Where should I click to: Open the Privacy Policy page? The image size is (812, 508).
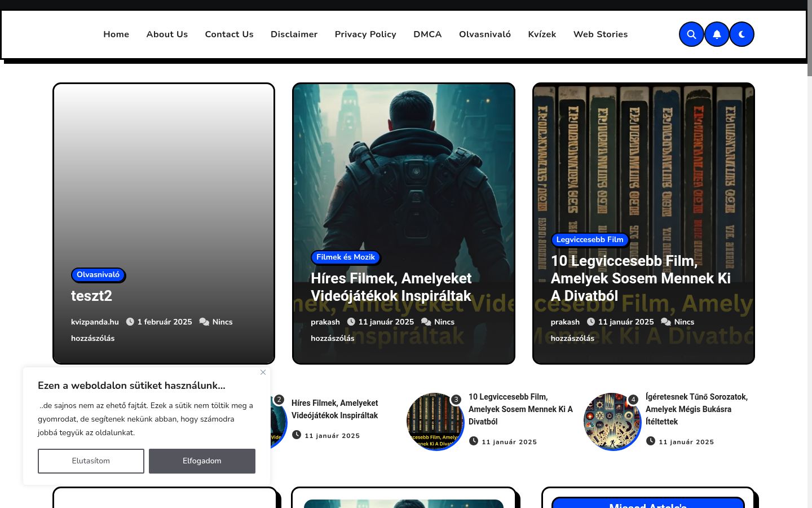tap(365, 34)
